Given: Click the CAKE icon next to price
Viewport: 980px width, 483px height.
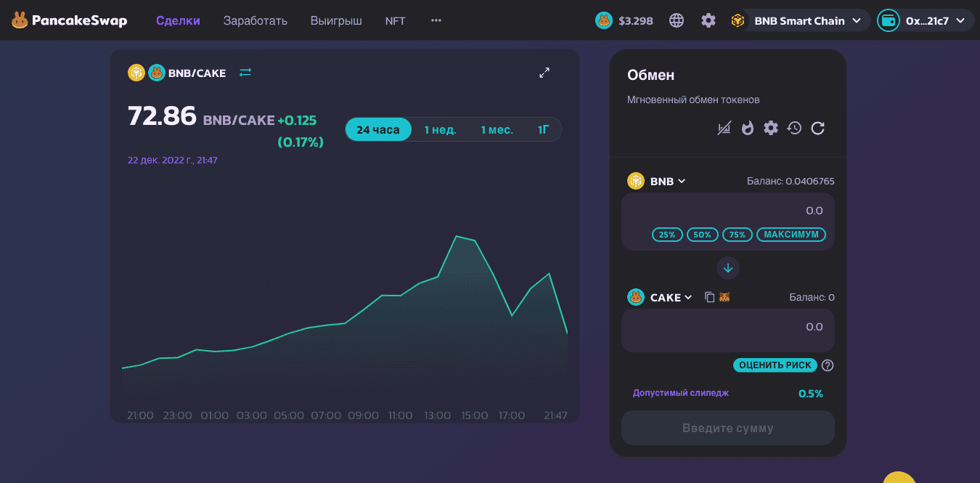Looking at the screenshot, I should tap(604, 20).
